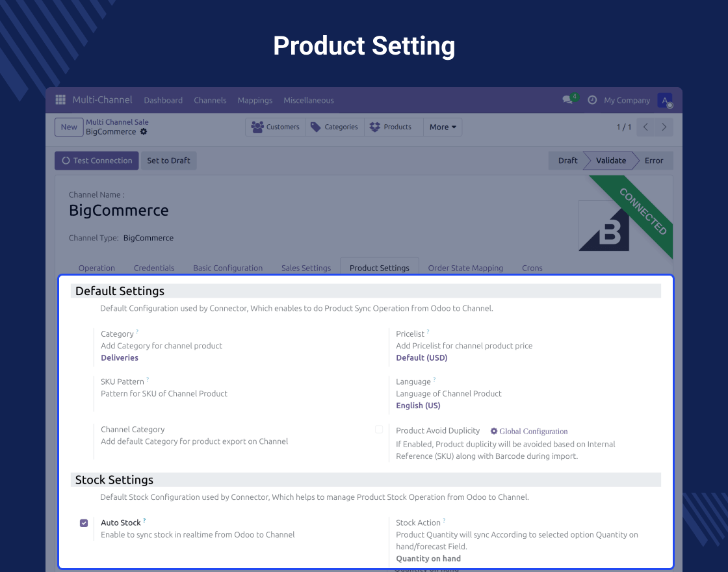Open the messages chat icon

coord(567,100)
